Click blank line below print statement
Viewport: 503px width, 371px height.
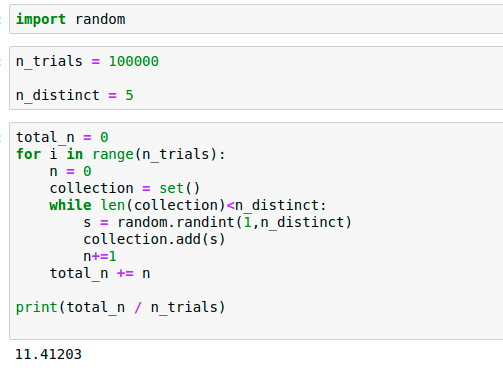coord(256,325)
